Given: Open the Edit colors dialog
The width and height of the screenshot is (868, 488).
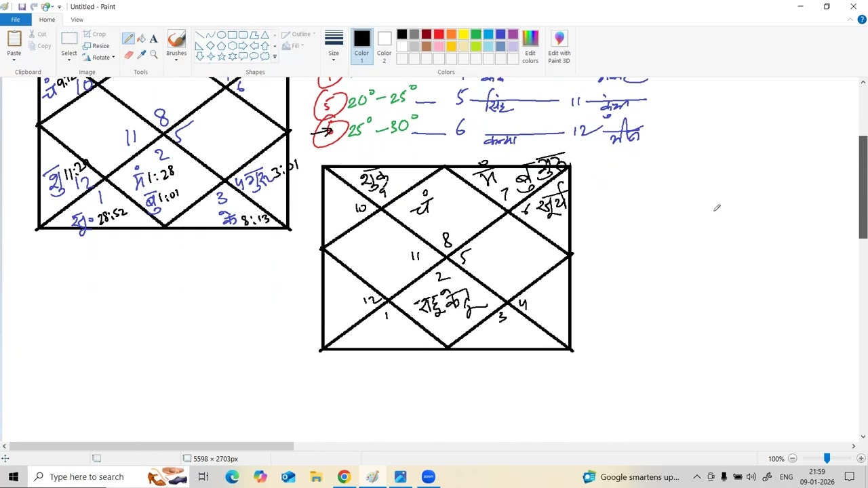Looking at the screenshot, I should click(x=530, y=47).
